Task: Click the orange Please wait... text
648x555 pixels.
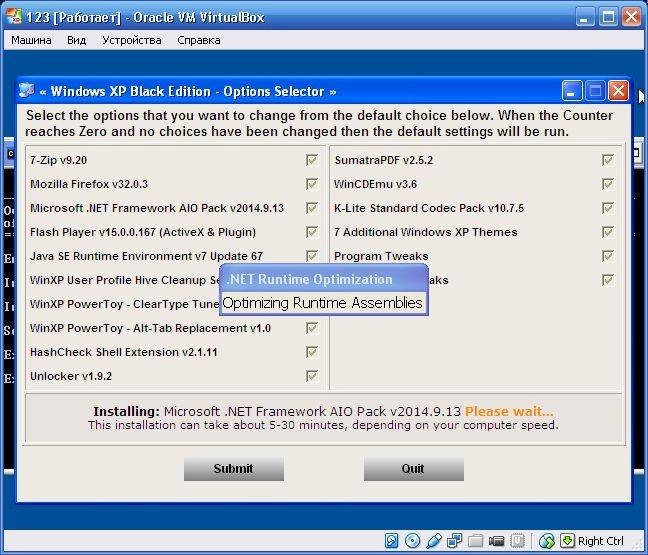Action: (509, 412)
